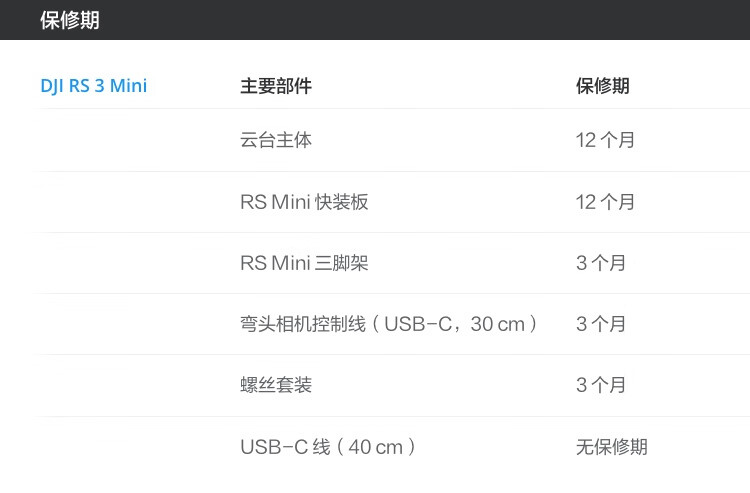Click the 弯头相机控制线 component name
750x493 pixels.
tap(303, 324)
